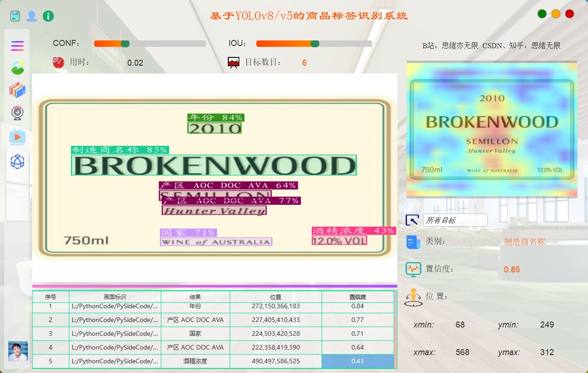This screenshot has height=373, width=588.
Task: Click the blue category document icon
Action: pos(413,242)
